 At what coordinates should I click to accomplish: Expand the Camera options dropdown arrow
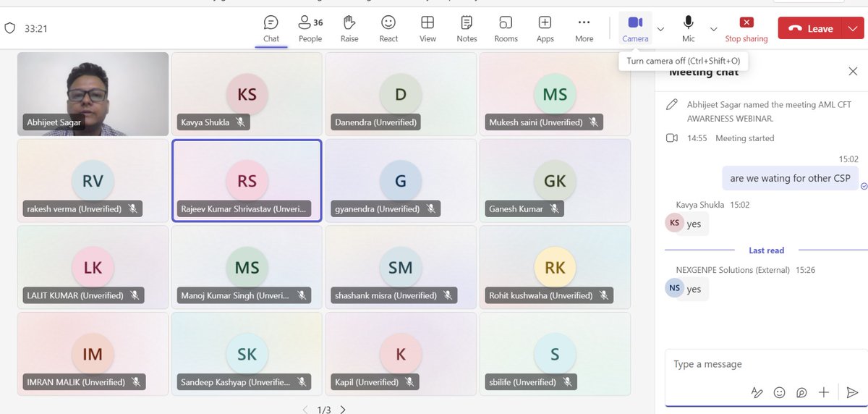tap(660, 29)
